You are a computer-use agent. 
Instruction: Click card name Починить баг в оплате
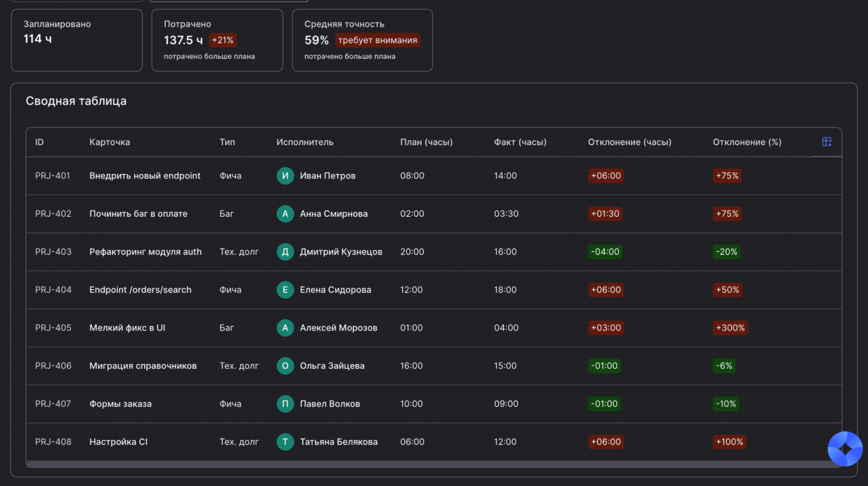(x=139, y=214)
